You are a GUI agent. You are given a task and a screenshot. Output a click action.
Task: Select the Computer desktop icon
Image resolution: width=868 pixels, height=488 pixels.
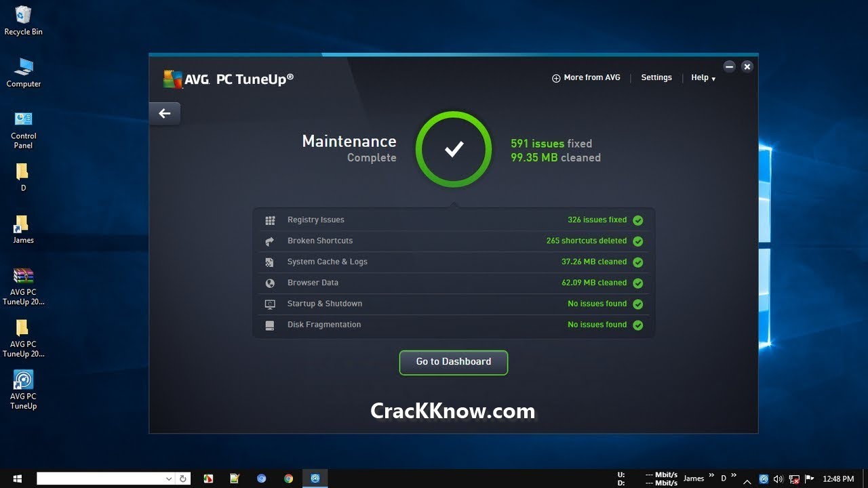[23, 73]
